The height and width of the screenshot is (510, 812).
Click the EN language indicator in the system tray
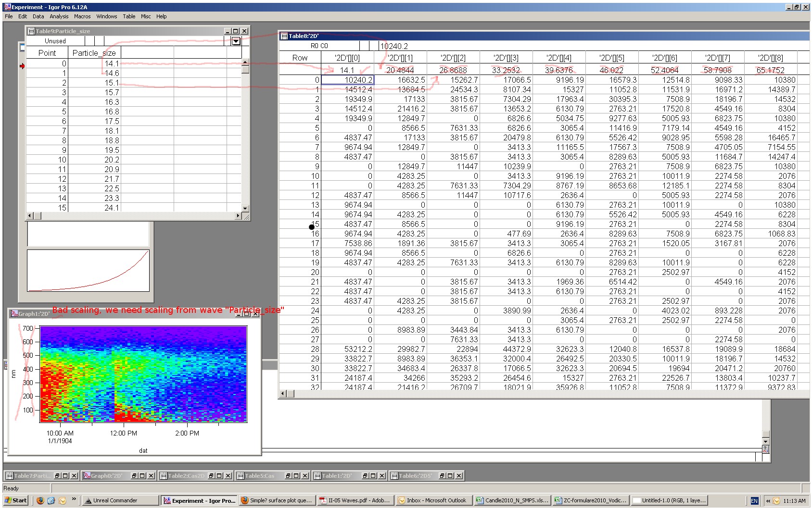click(755, 500)
